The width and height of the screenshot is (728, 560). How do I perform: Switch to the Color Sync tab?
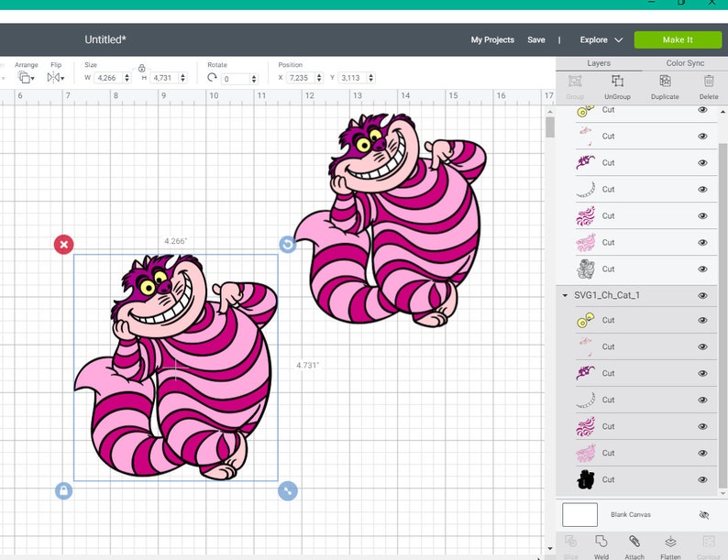685,63
